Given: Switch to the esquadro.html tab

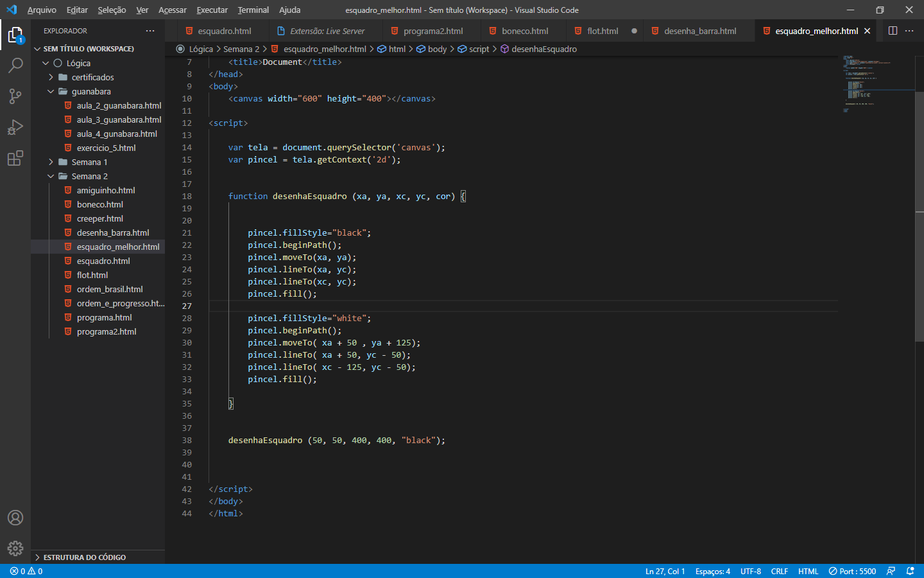Looking at the screenshot, I should (224, 31).
